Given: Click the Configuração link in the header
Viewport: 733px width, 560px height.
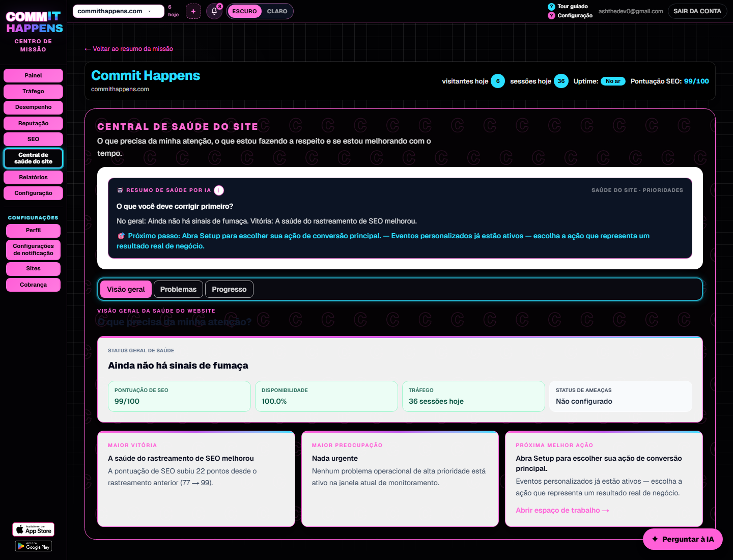Looking at the screenshot, I should (x=575, y=16).
